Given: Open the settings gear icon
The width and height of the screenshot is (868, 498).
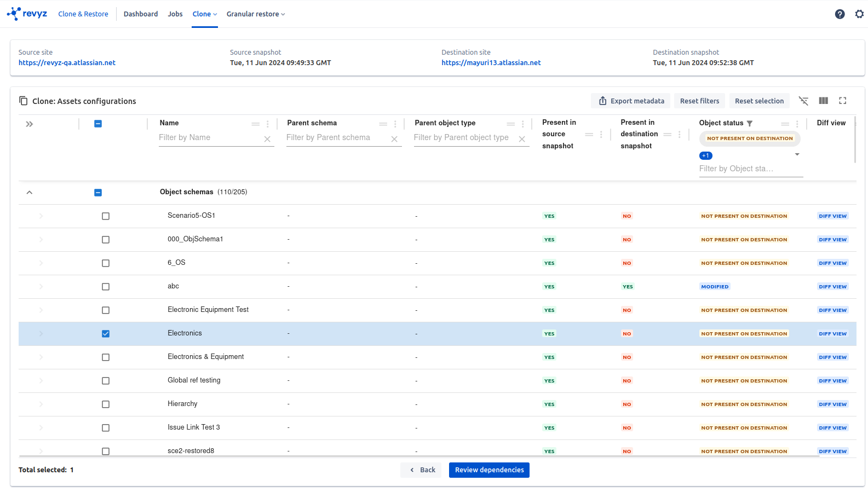Looking at the screenshot, I should (x=859, y=14).
